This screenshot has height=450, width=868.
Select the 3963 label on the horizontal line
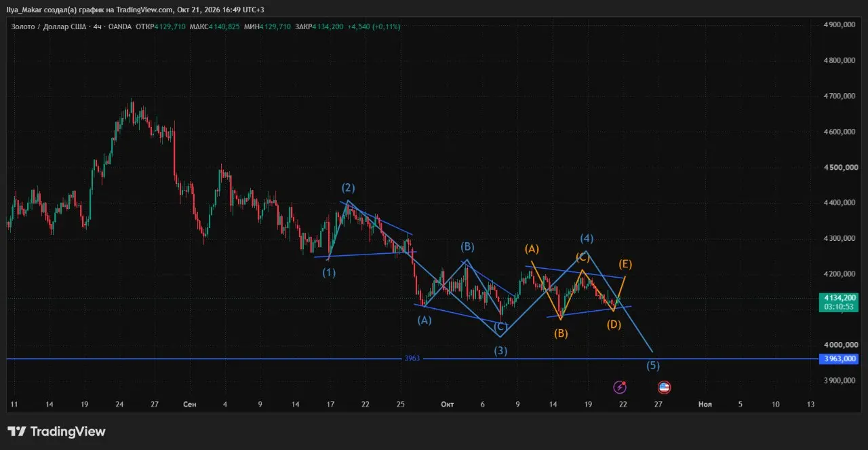[412, 358]
